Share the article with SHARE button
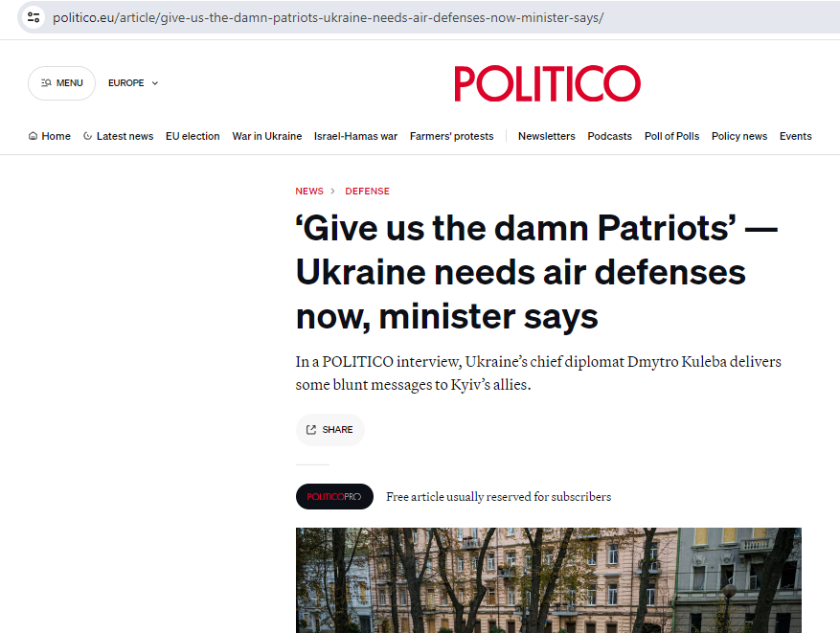Screen dimensions: 840x633 pyautogui.click(x=329, y=430)
